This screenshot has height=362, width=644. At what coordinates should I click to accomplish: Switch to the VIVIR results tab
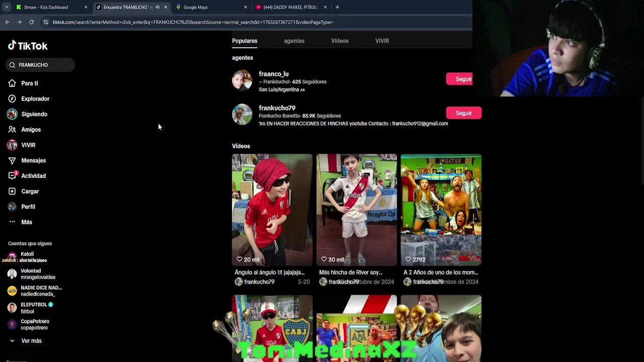click(x=382, y=41)
